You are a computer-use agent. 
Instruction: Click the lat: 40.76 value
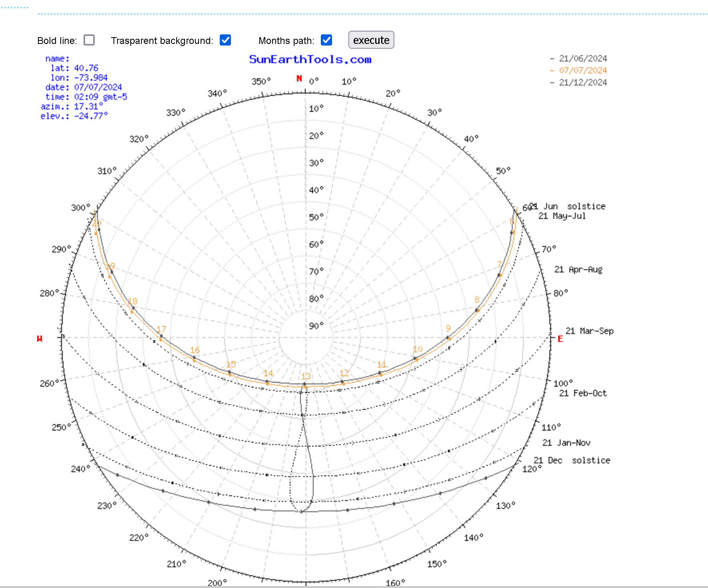86,68
